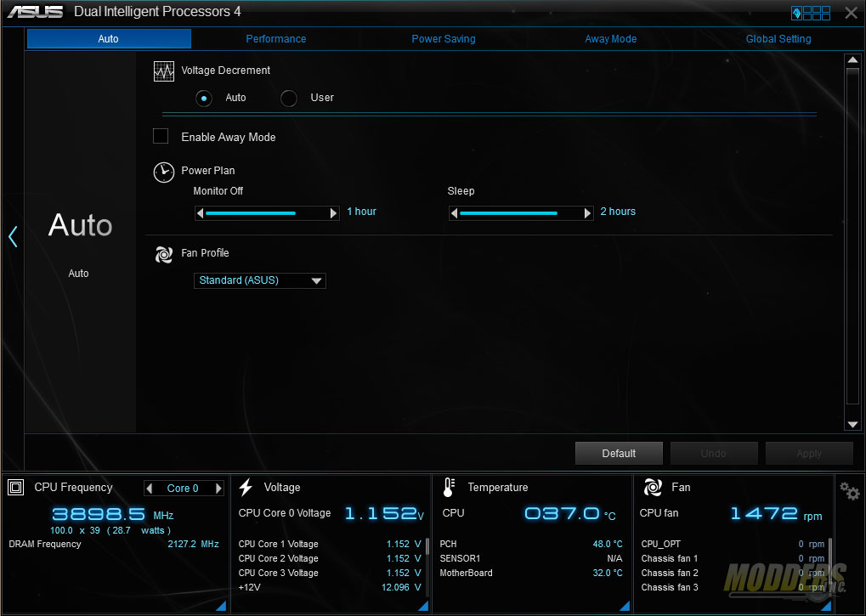The height and width of the screenshot is (616, 866).
Task: Collapse the side panel with left chevron
Action: coord(14,237)
